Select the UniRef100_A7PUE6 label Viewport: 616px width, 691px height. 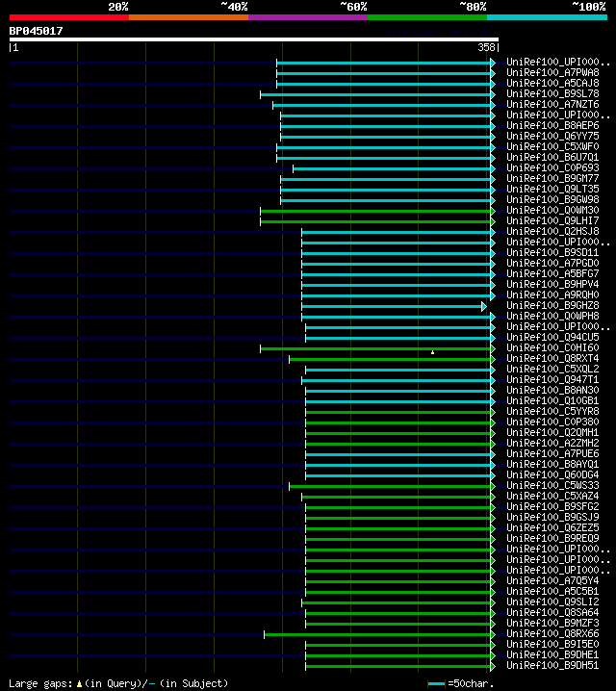click(x=552, y=453)
